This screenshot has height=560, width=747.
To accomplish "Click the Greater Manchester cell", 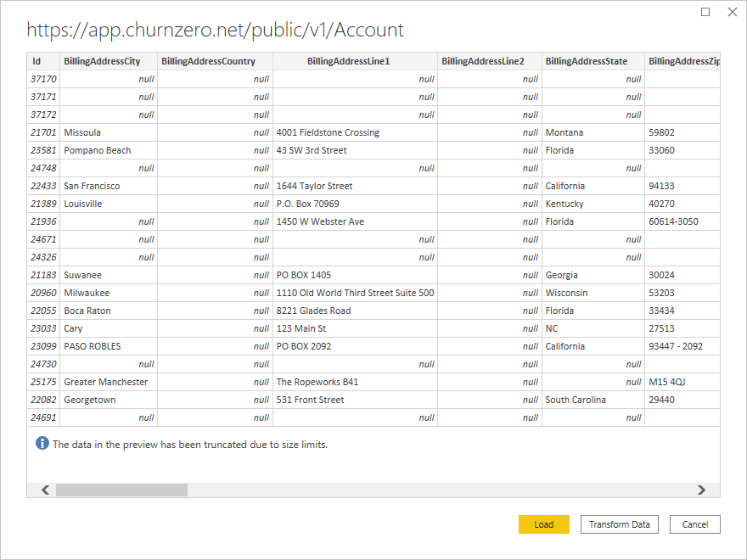I will point(109,382).
